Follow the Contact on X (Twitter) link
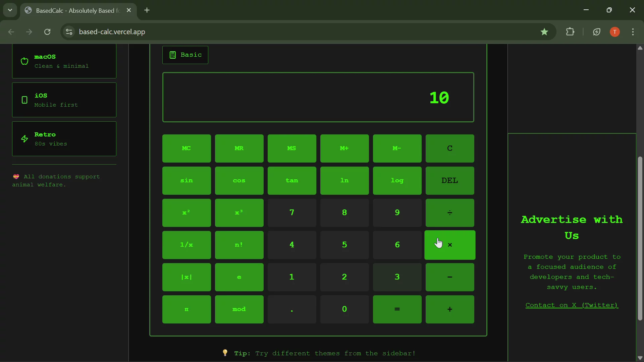 point(572,305)
